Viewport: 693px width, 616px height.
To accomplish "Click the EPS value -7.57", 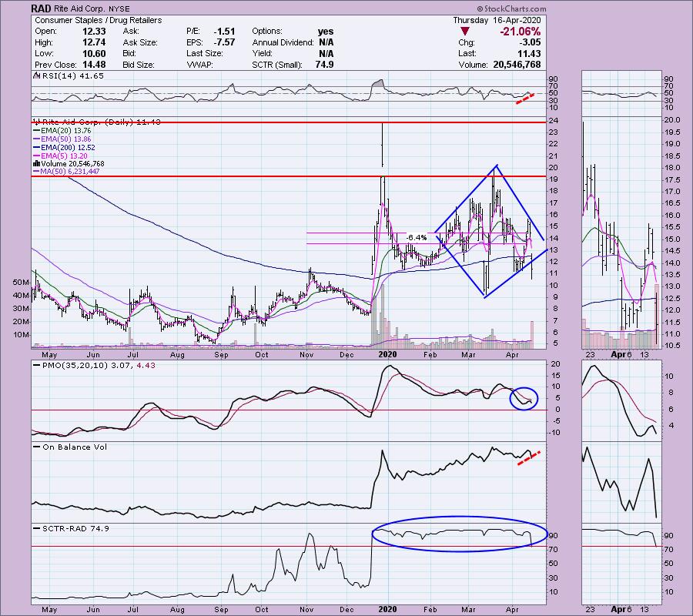I will coord(224,42).
